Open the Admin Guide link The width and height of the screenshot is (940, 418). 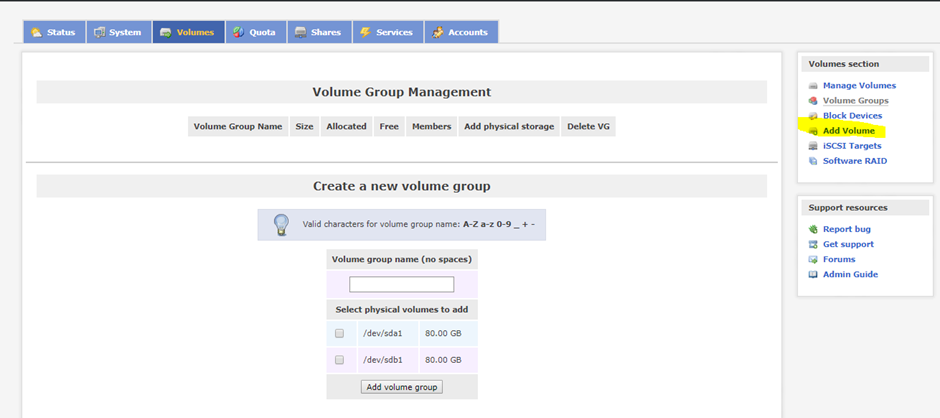[x=850, y=274]
